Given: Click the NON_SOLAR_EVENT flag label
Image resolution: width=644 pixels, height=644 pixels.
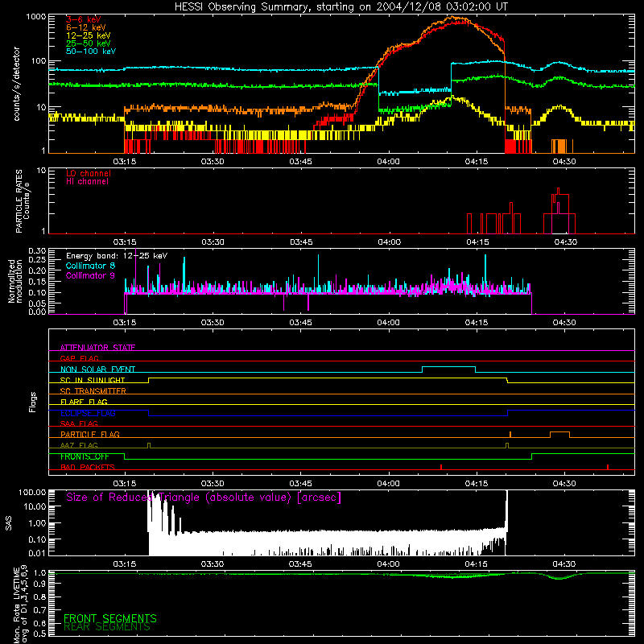Looking at the screenshot, I should (x=97, y=369).
